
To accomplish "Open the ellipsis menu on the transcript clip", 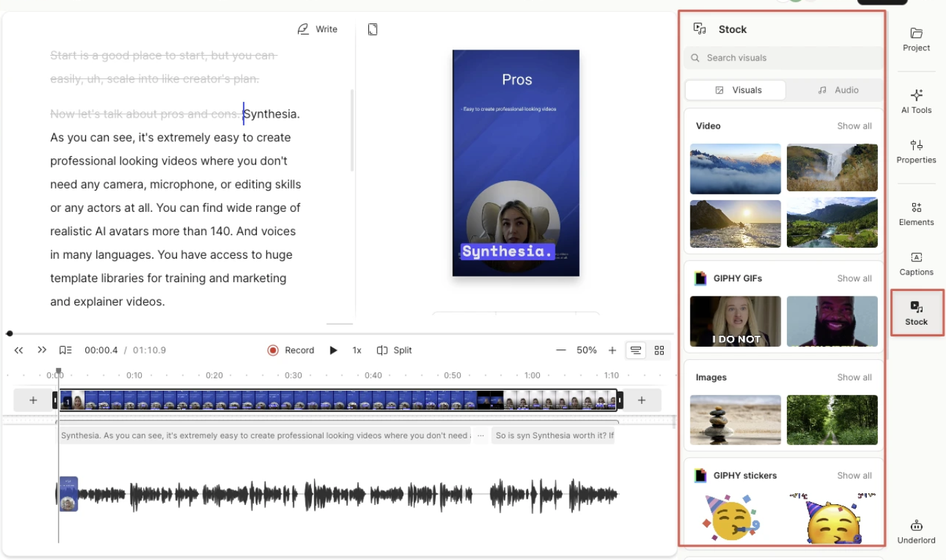I will pyautogui.click(x=481, y=435).
